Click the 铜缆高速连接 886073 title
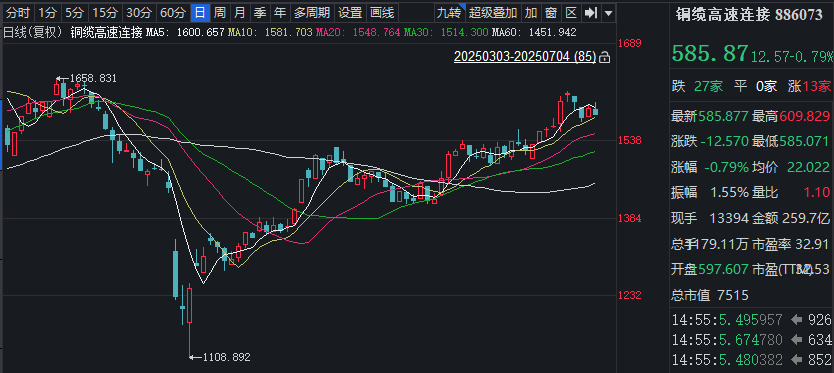 click(749, 14)
